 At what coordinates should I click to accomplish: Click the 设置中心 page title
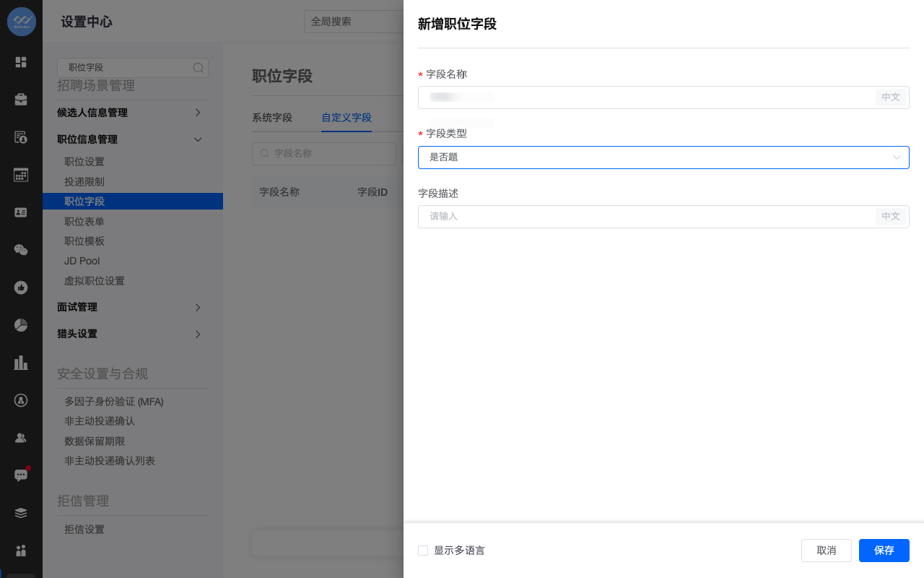coord(87,22)
